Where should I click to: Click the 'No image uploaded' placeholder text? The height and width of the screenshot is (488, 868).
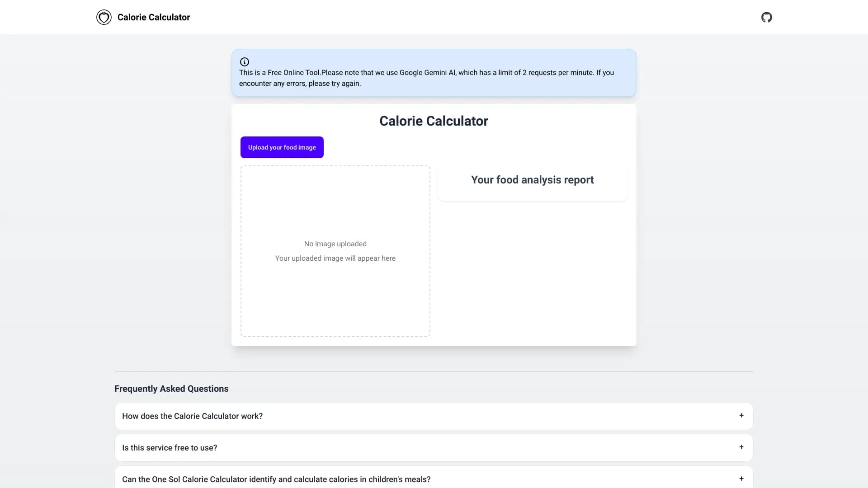click(x=335, y=244)
